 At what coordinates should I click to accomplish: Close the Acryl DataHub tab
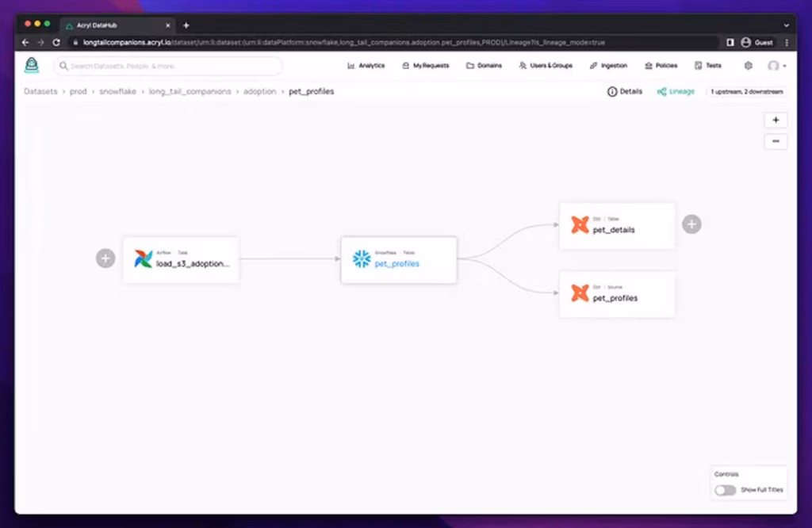168,25
